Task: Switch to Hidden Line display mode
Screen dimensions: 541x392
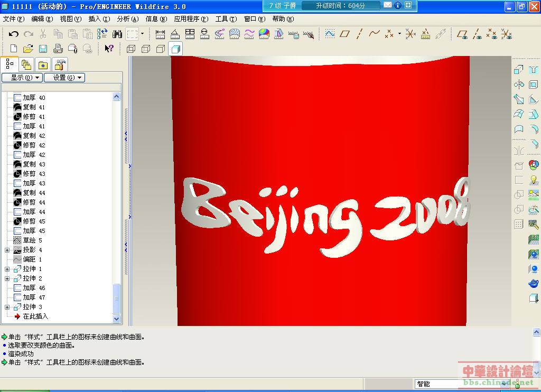Action: [146, 49]
